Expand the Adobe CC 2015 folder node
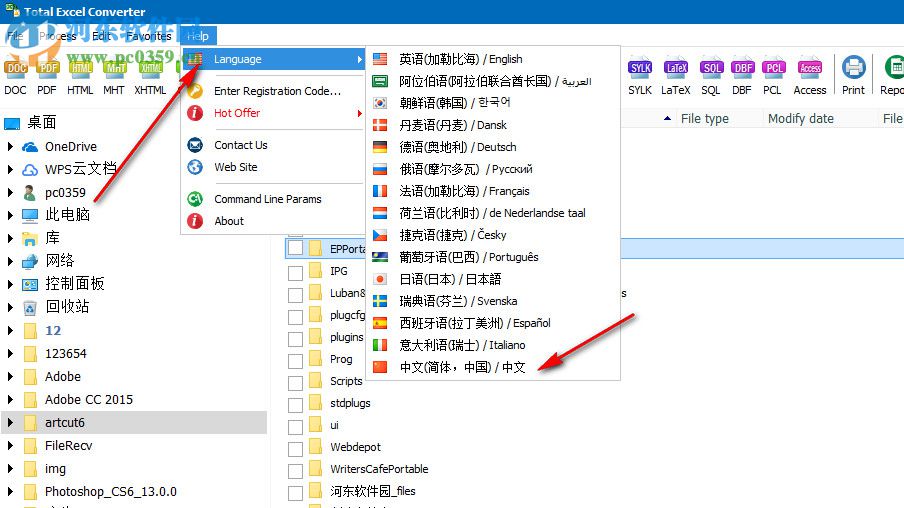 pyautogui.click(x=10, y=400)
